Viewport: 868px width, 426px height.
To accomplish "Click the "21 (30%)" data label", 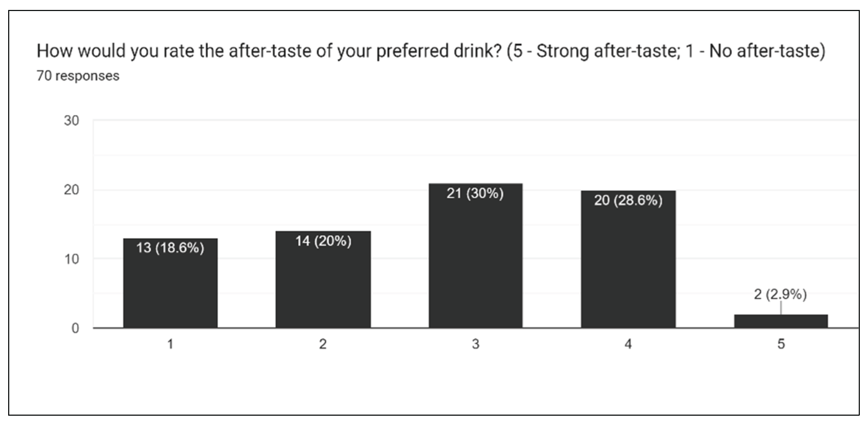I will pos(475,193).
